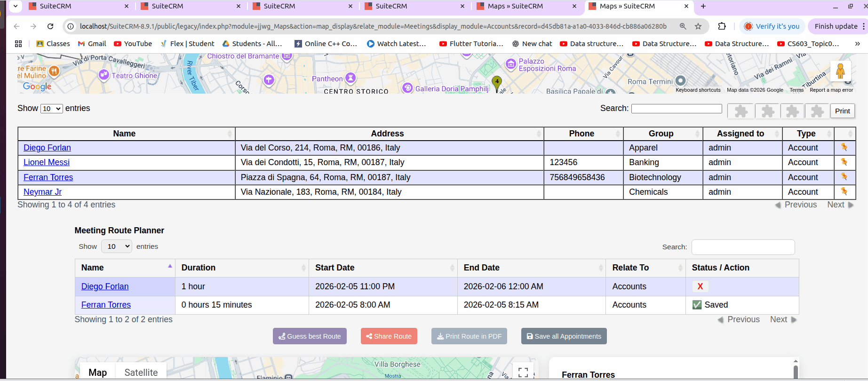Sort route planner by Start Date column

383,268
